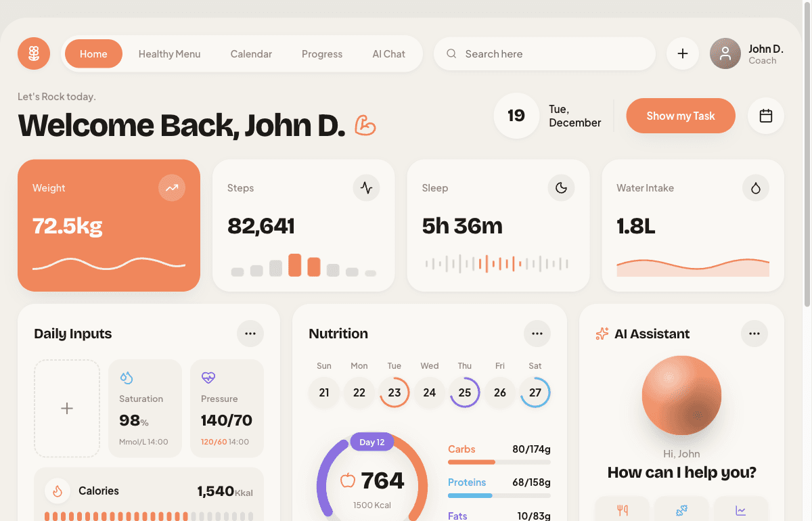The image size is (812, 521).
Task: Click the 1,540 Kkal calories value
Action: 225,491
